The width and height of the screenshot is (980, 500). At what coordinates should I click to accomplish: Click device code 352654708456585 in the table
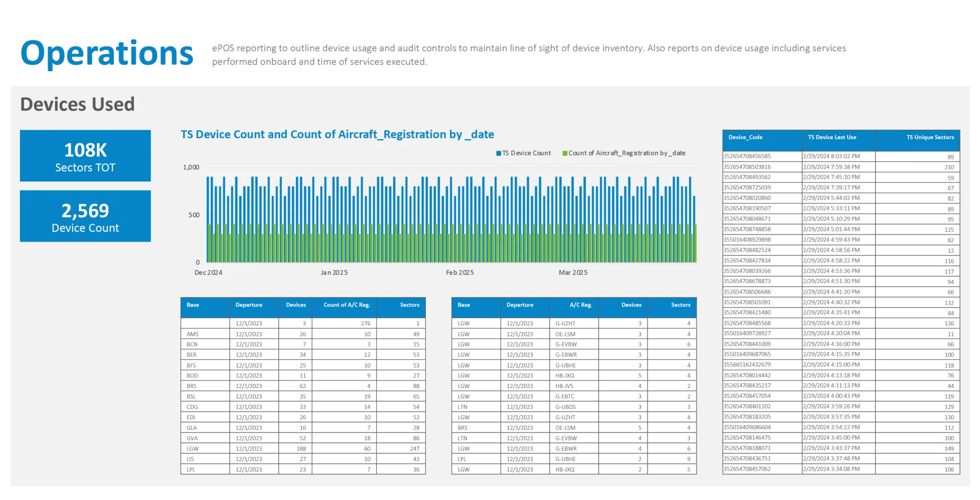coord(747,156)
